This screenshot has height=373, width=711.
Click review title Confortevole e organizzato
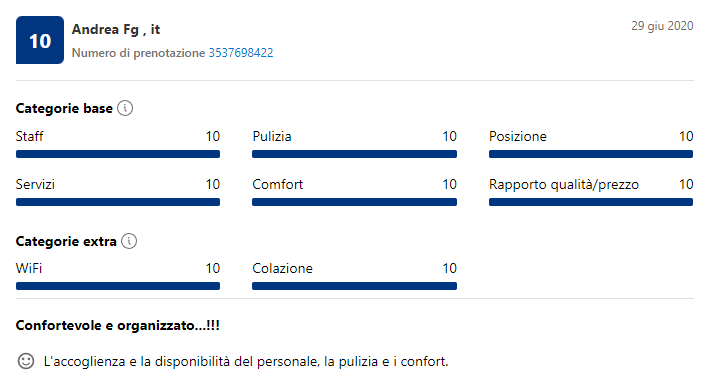click(x=117, y=325)
